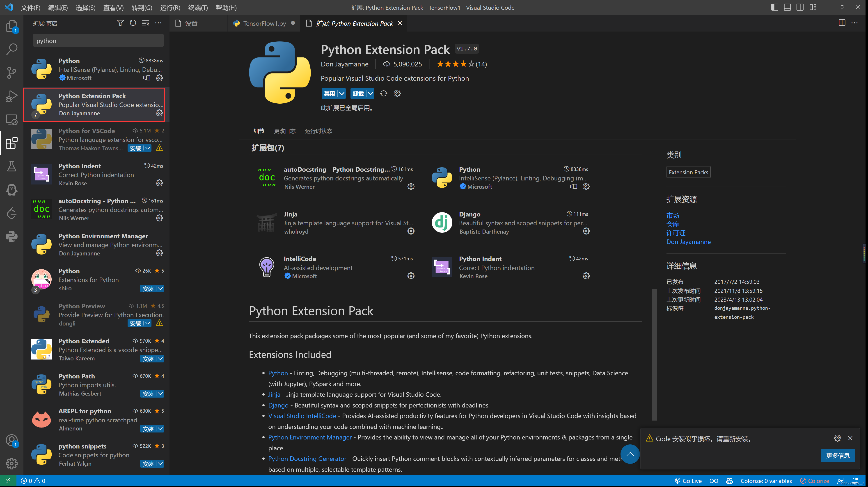This screenshot has width=868, height=487.
Task: Toggle the secondary side bar layout
Action: pyautogui.click(x=800, y=7)
